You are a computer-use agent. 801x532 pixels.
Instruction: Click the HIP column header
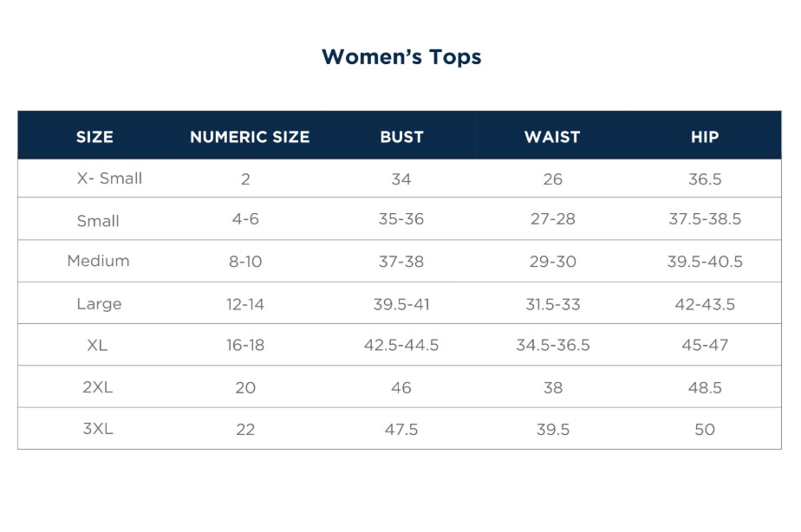pos(705,137)
